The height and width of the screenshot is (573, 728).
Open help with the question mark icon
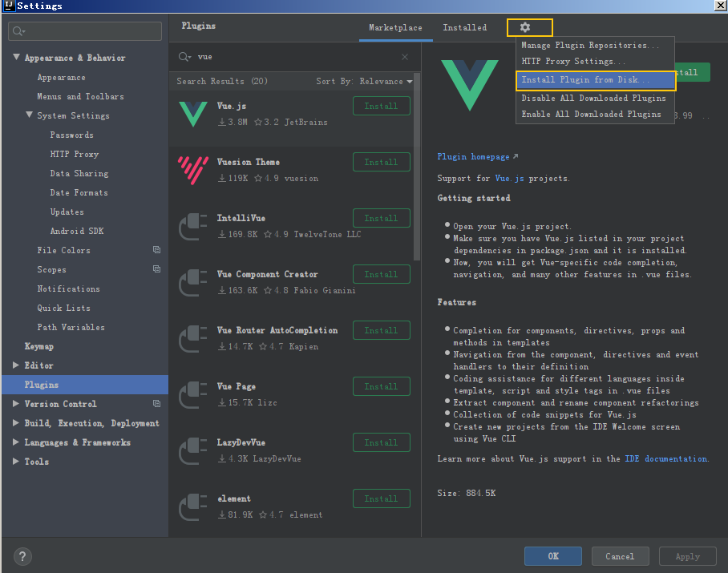(x=22, y=556)
